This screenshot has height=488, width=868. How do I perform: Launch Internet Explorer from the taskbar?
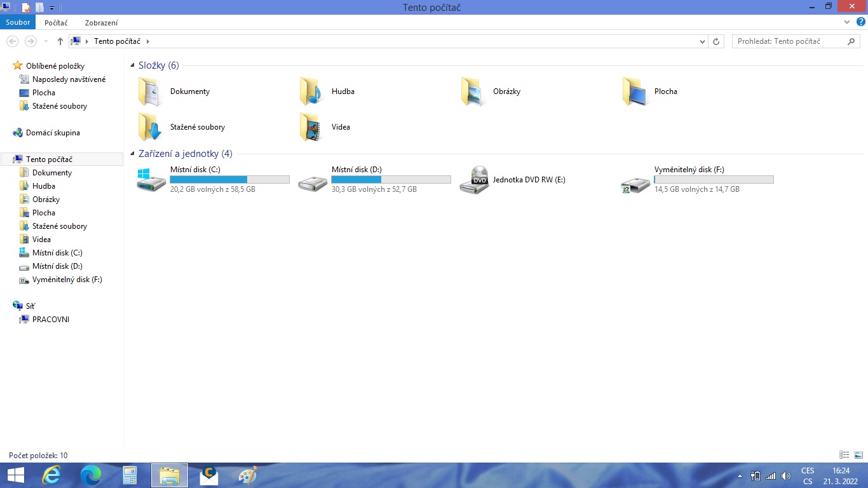[x=51, y=475]
